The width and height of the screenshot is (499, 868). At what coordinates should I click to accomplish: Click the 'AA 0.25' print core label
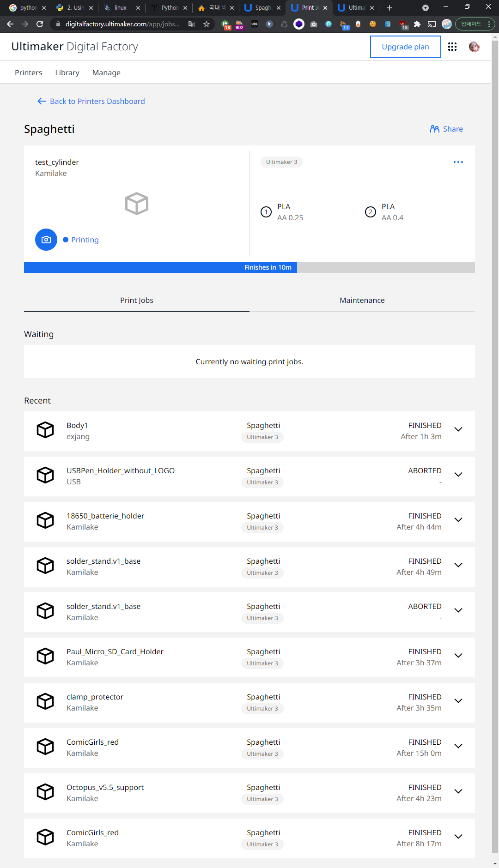click(290, 217)
